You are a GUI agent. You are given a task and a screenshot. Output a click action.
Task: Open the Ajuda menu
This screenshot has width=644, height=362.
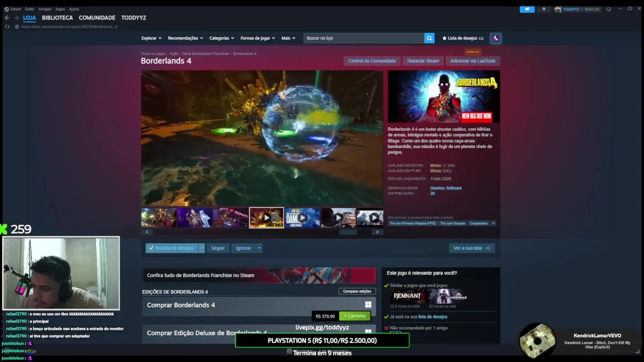pos(74,9)
